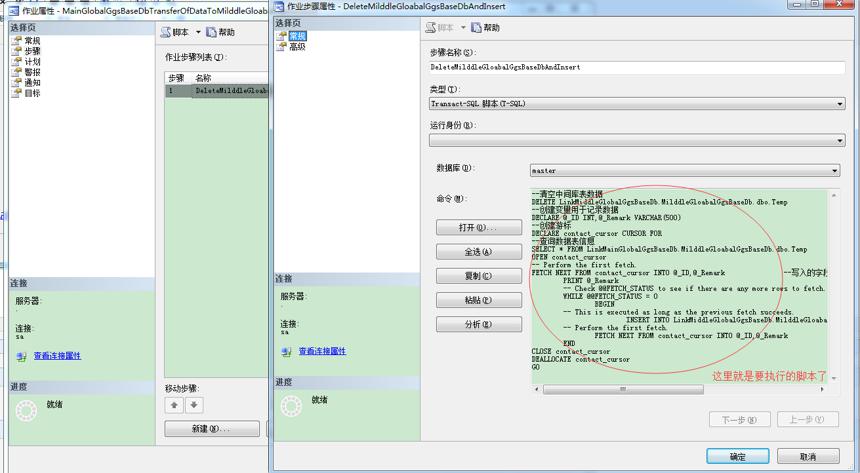
Task: Select the 高级 page in step properties
Action: pyautogui.click(x=297, y=47)
